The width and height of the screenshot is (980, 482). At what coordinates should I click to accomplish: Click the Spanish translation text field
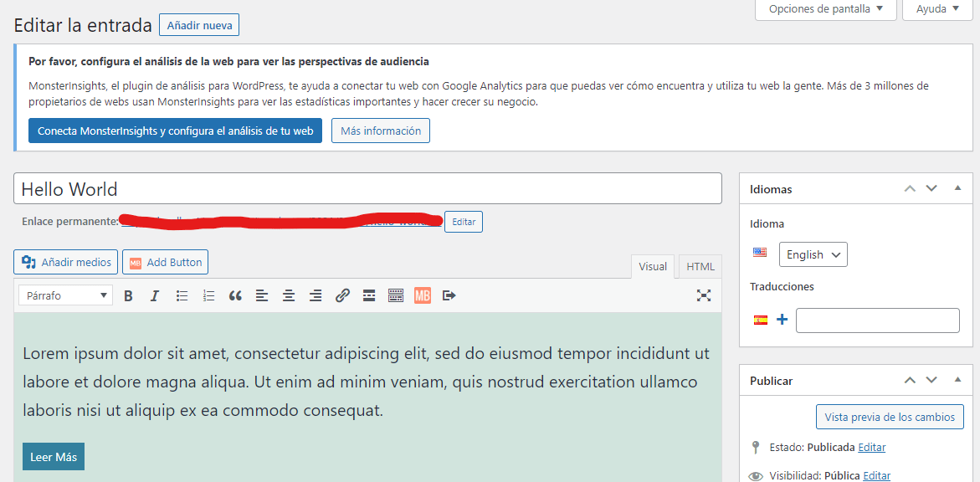click(x=877, y=320)
